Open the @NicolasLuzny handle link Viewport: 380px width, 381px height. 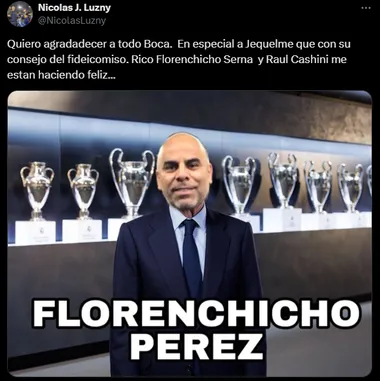[x=72, y=21]
